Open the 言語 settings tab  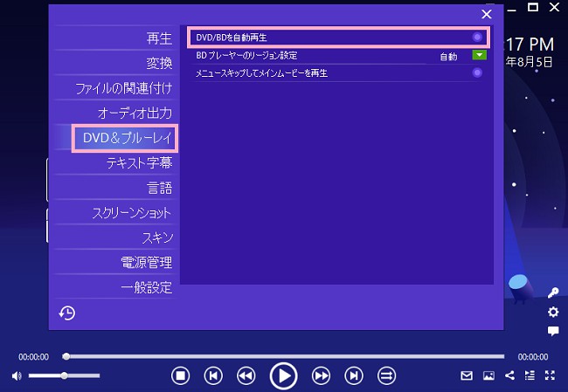coord(116,188)
